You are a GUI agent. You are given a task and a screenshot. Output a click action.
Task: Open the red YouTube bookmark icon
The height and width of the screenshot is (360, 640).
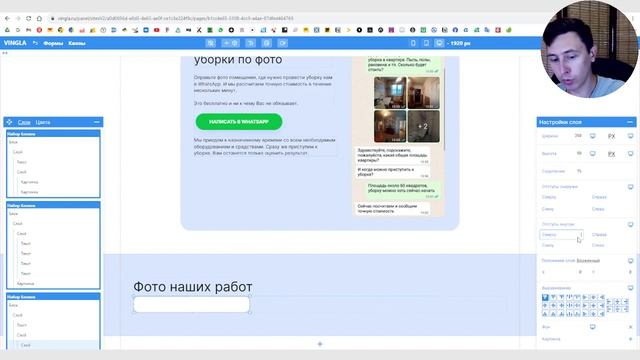(x=157, y=30)
